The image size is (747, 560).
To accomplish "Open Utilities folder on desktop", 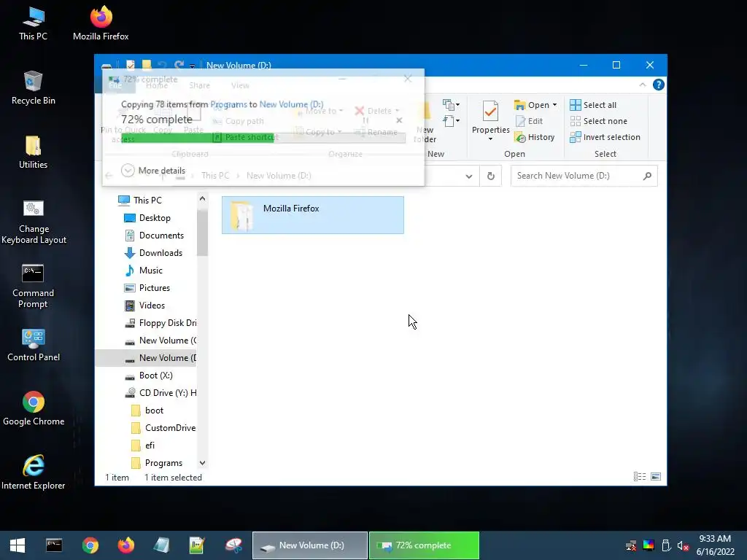I will click(34, 152).
